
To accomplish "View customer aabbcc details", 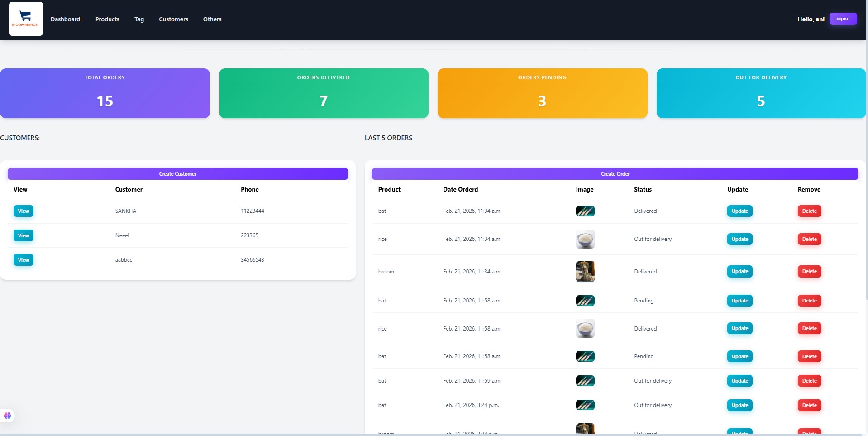I will pyautogui.click(x=24, y=260).
